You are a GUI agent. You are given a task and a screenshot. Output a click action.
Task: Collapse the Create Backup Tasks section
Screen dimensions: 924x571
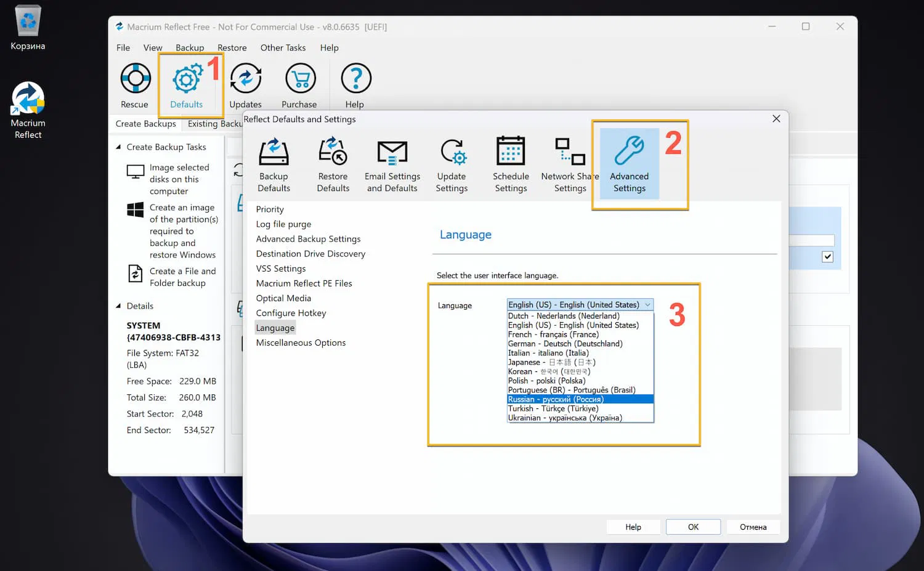tap(118, 147)
